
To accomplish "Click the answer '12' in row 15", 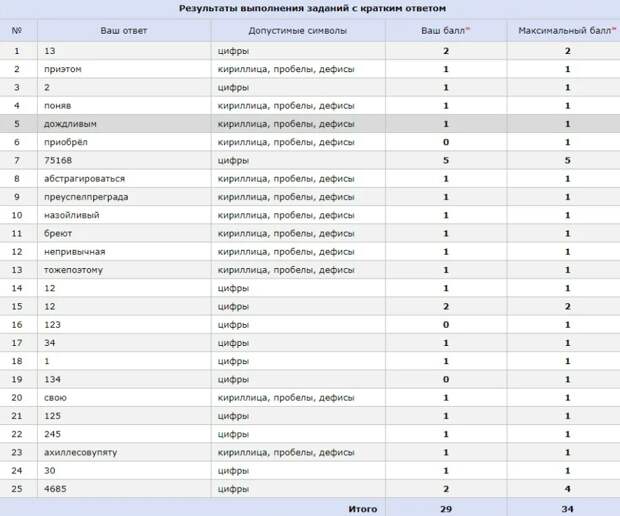I will coord(49,306).
